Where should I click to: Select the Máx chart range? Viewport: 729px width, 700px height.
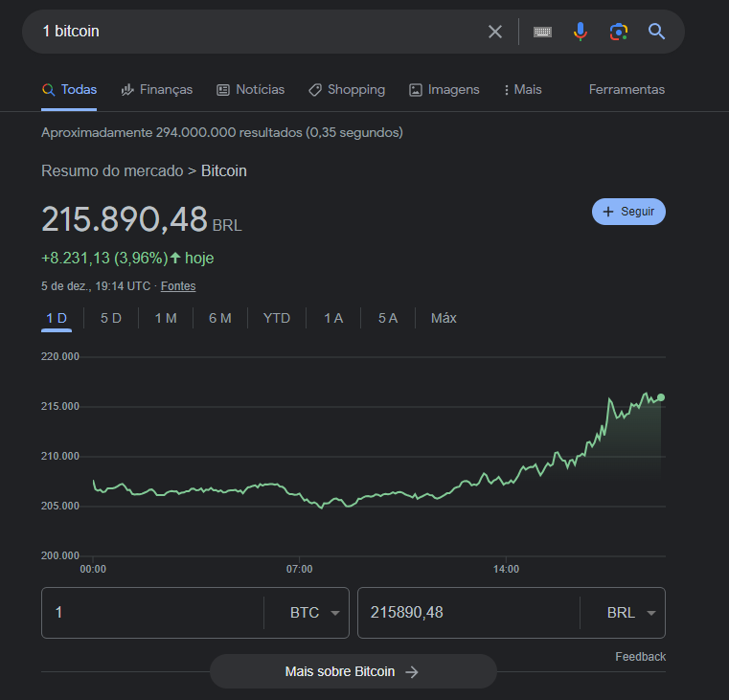(x=444, y=318)
